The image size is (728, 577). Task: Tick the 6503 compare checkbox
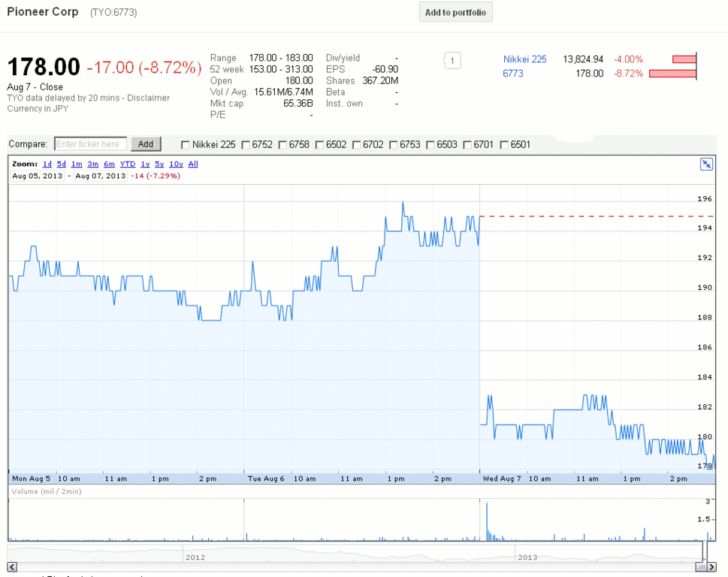[x=430, y=145]
